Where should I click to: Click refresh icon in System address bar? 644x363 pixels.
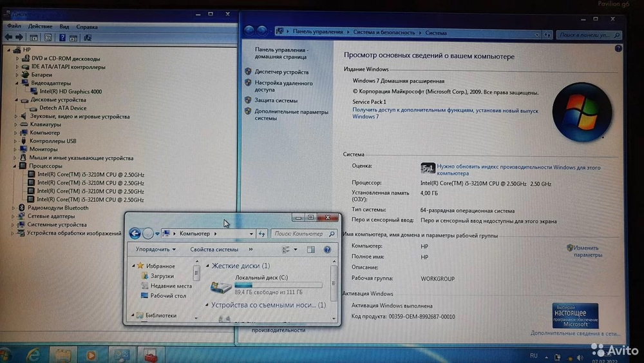pyautogui.click(x=547, y=35)
